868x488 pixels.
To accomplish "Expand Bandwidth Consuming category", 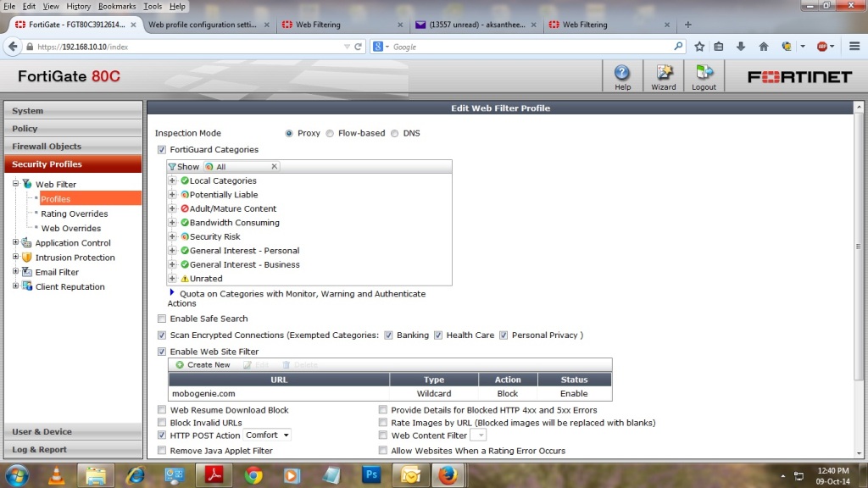I will click(172, 223).
